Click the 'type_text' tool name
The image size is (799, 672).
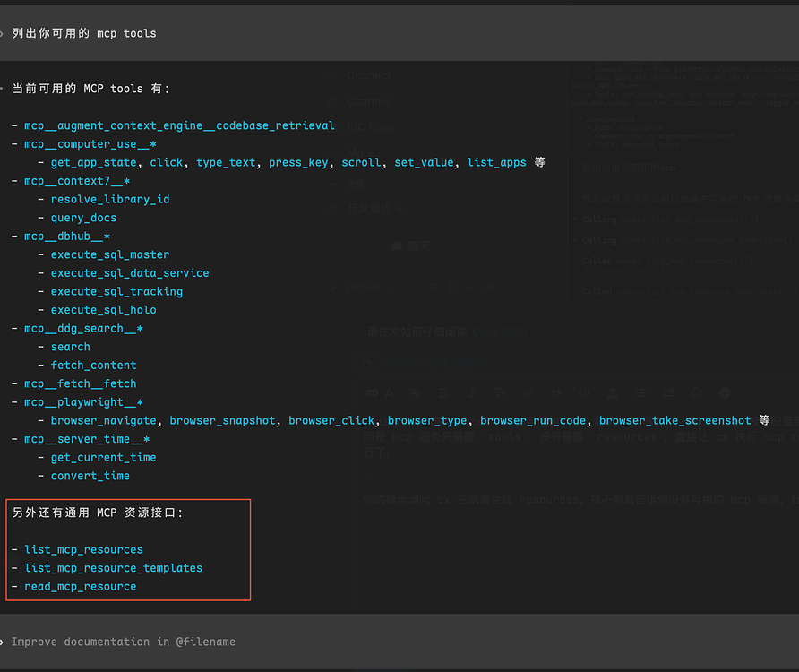click(226, 162)
